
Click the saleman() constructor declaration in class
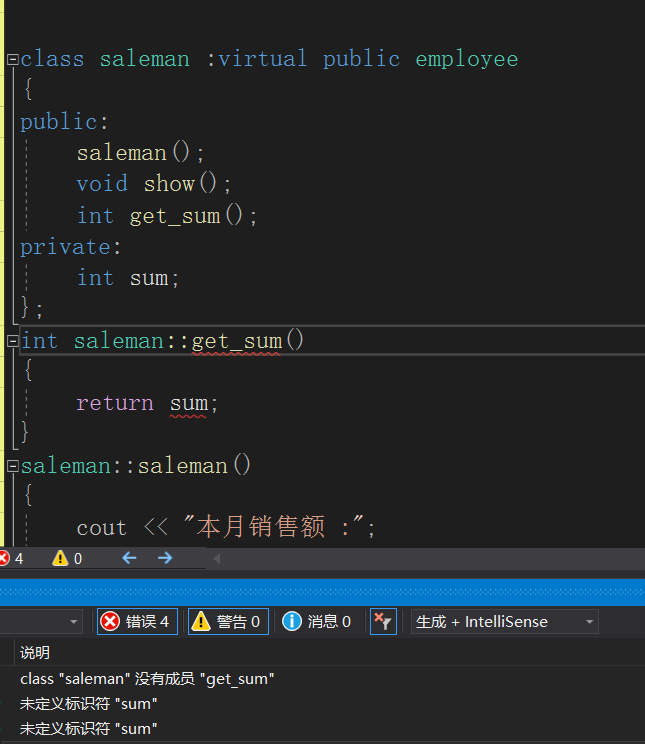[x=140, y=152]
